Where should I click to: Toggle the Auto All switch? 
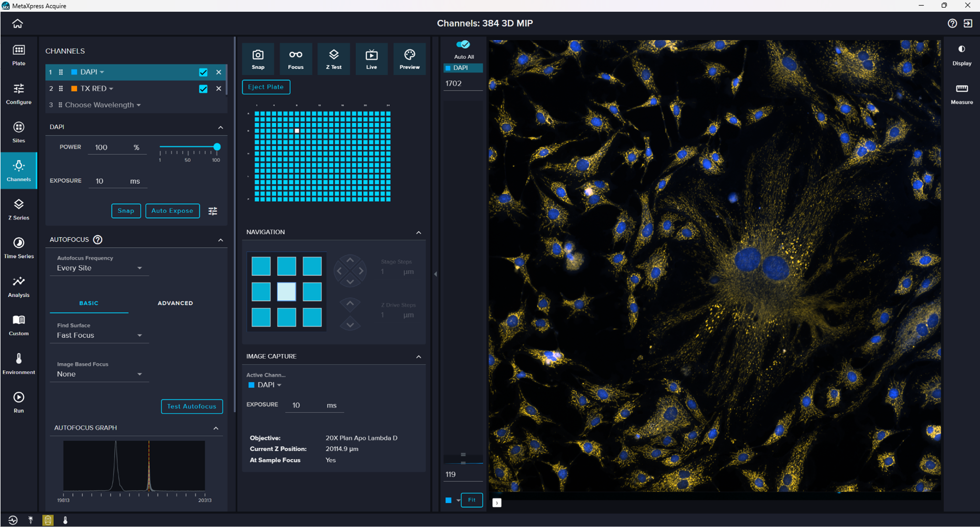click(463, 45)
